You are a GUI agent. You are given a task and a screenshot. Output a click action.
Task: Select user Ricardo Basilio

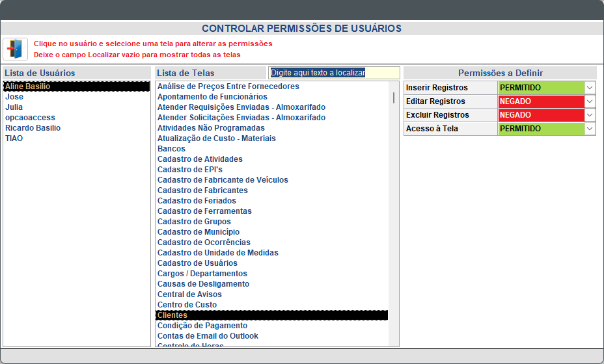(33, 128)
